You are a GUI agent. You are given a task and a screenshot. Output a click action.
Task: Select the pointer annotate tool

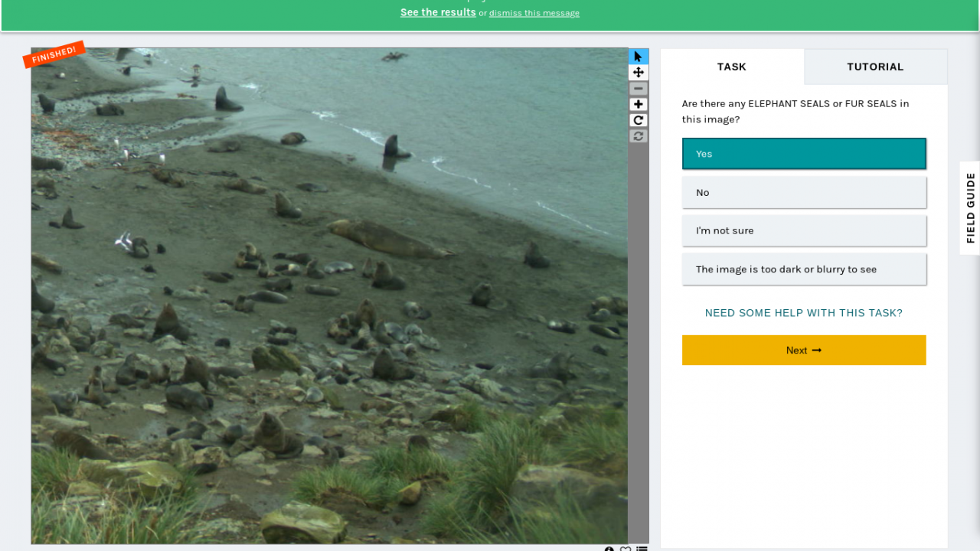pos(639,57)
